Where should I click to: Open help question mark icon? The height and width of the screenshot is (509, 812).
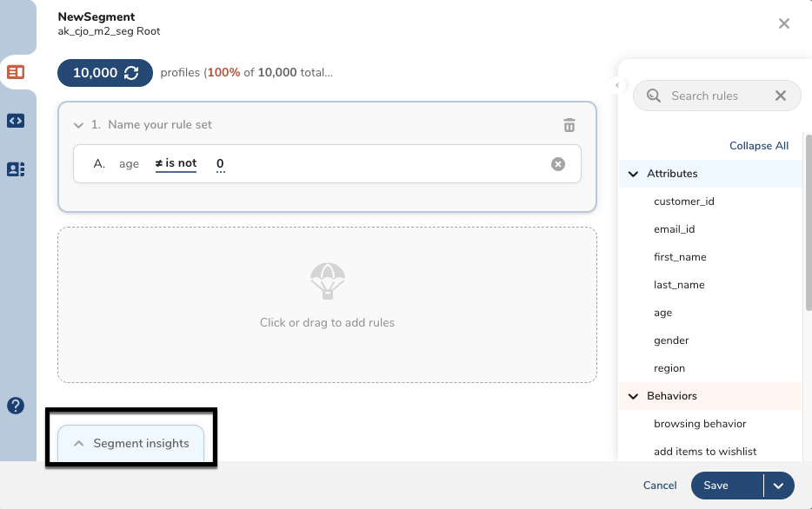tap(16, 405)
